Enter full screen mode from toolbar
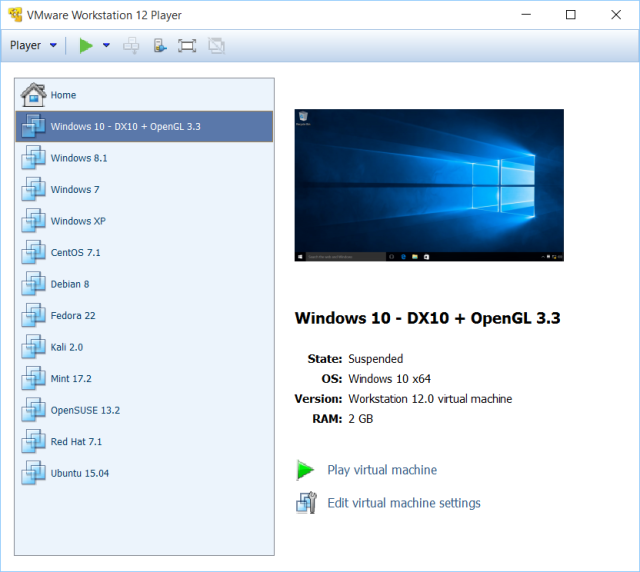The width and height of the screenshot is (640, 572). click(187, 45)
